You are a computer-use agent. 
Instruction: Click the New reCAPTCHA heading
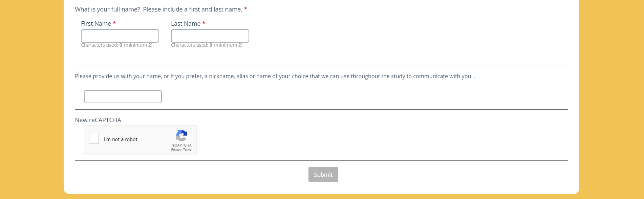click(98, 120)
